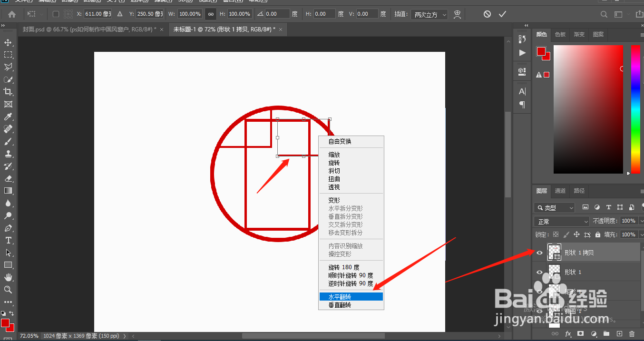Screen dimensions: 644x341
Task: Choose 自由变换 from context menu
Action: click(x=351, y=141)
